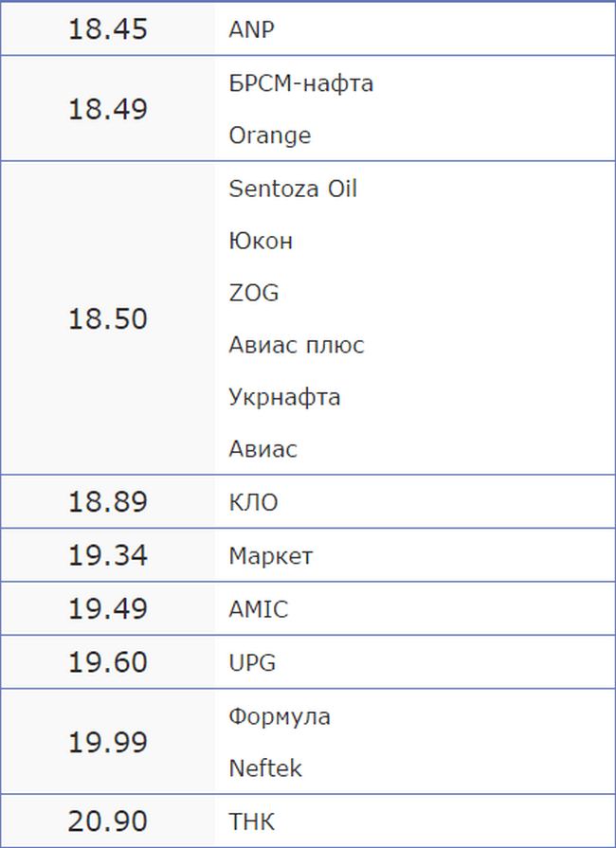The image size is (616, 848).
Task: Click the ANP station name
Action: (x=251, y=29)
